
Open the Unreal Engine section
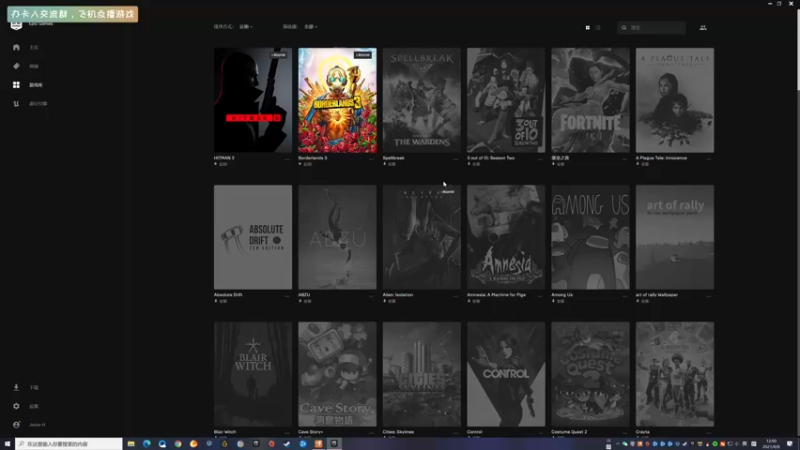click(30, 104)
